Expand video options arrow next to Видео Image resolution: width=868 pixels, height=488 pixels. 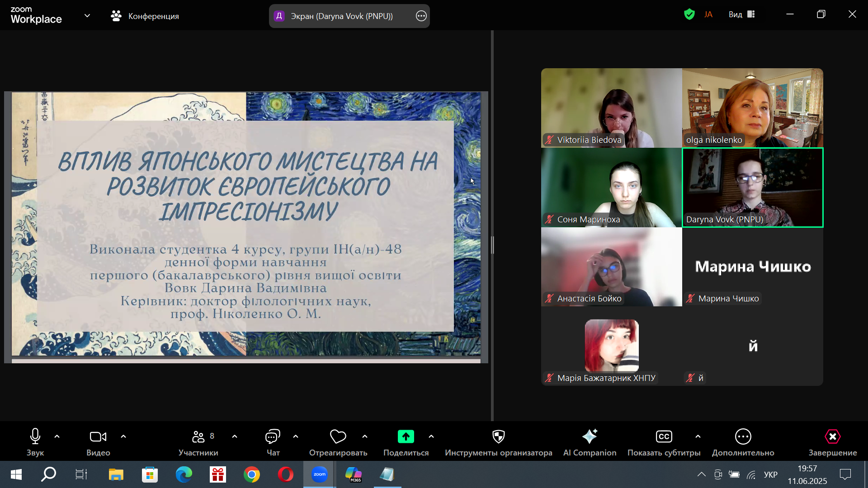point(123,436)
